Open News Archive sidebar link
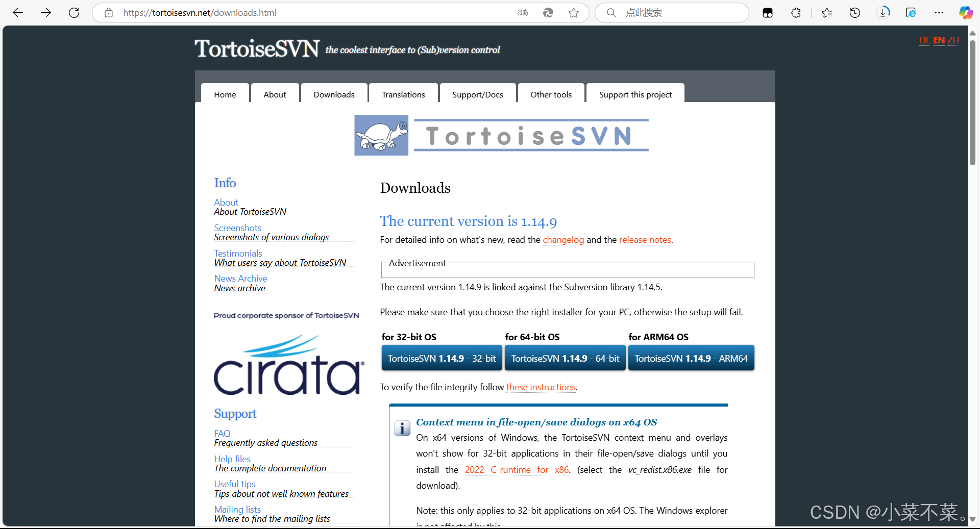Viewport: 980px width, 529px height. point(241,279)
